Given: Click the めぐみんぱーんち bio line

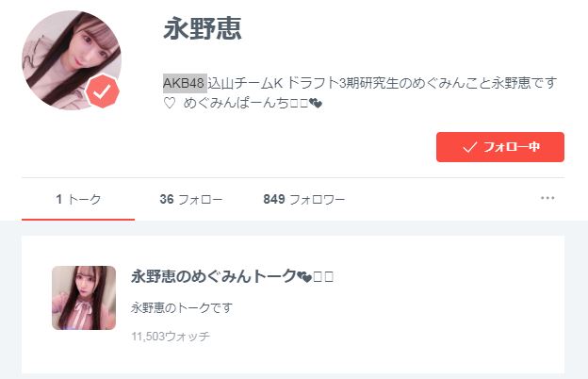Looking at the screenshot, I should pyautogui.click(x=242, y=103).
